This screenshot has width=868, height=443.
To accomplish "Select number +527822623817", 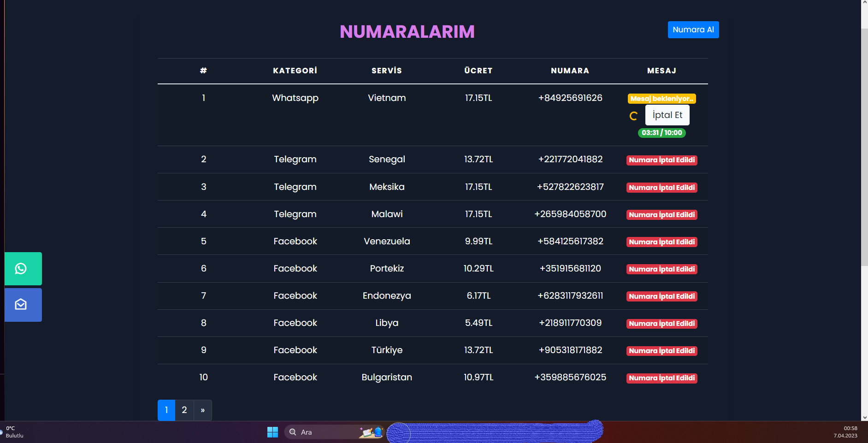I will tap(570, 187).
